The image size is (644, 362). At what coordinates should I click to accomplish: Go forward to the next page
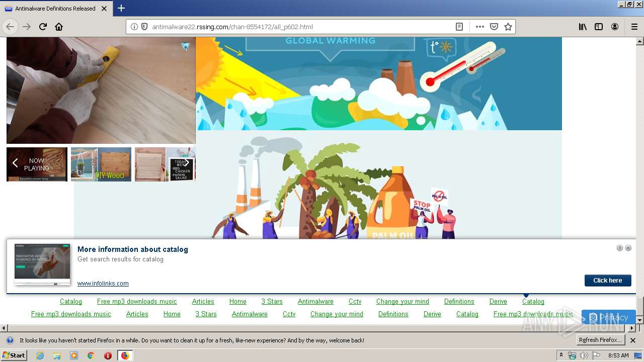[x=27, y=27]
